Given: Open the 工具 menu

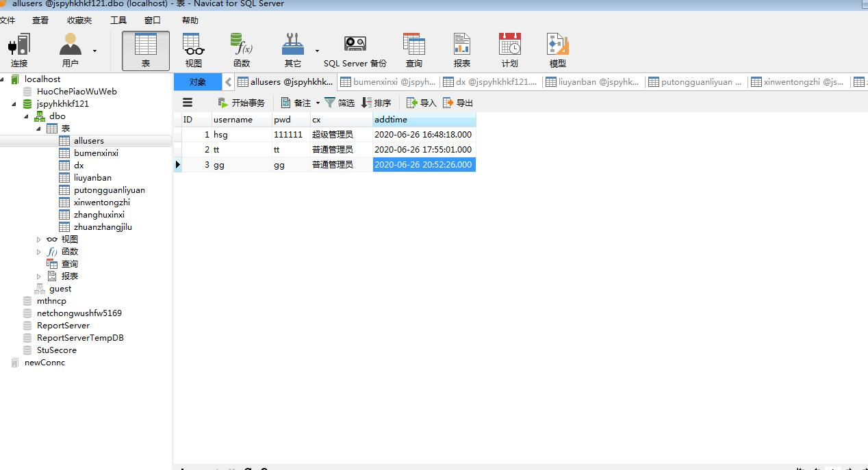Looking at the screenshot, I should [118, 20].
